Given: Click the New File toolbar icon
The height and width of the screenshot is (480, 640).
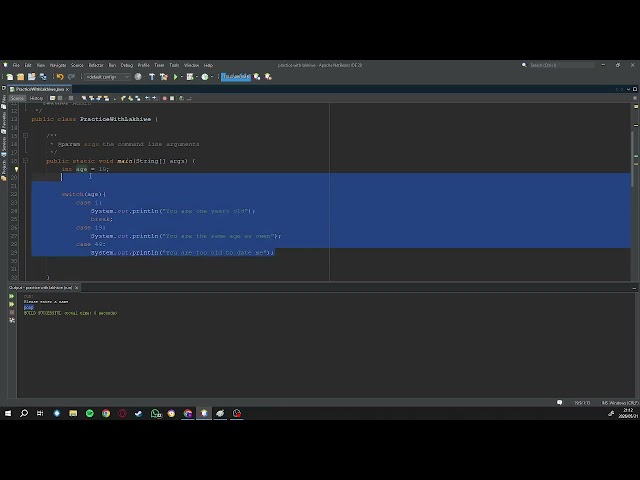Looking at the screenshot, I should click(9, 77).
